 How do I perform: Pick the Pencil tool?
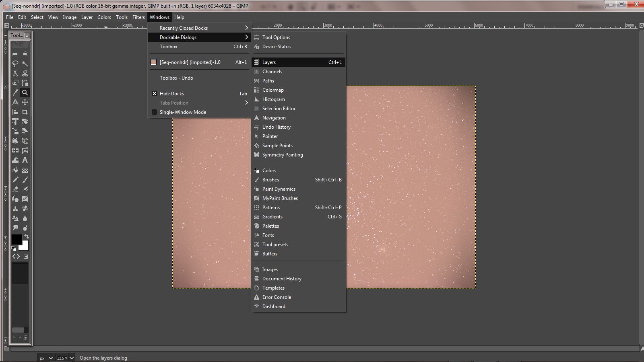pyautogui.click(x=15, y=179)
